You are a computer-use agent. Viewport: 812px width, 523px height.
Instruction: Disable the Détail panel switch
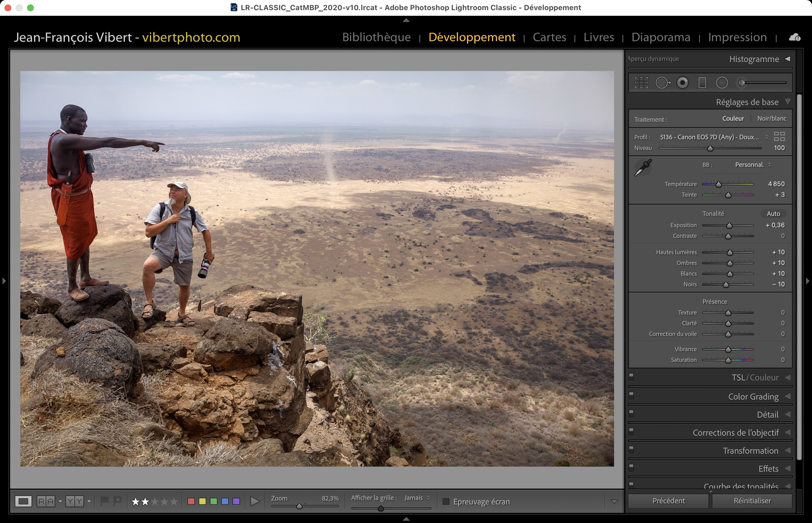[631, 413]
